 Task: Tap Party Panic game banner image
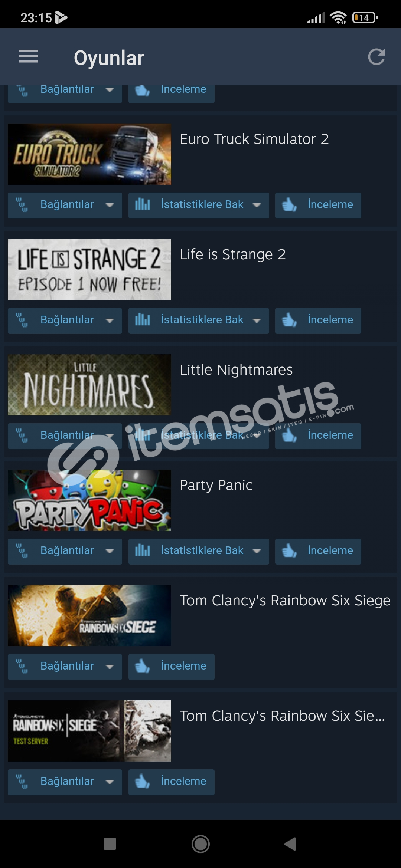(x=89, y=500)
